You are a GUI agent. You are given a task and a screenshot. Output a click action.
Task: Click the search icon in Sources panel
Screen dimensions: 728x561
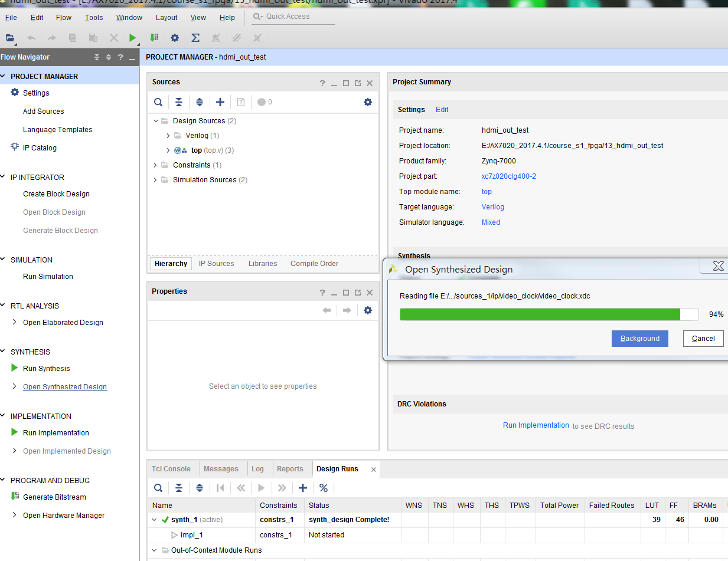click(x=158, y=102)
